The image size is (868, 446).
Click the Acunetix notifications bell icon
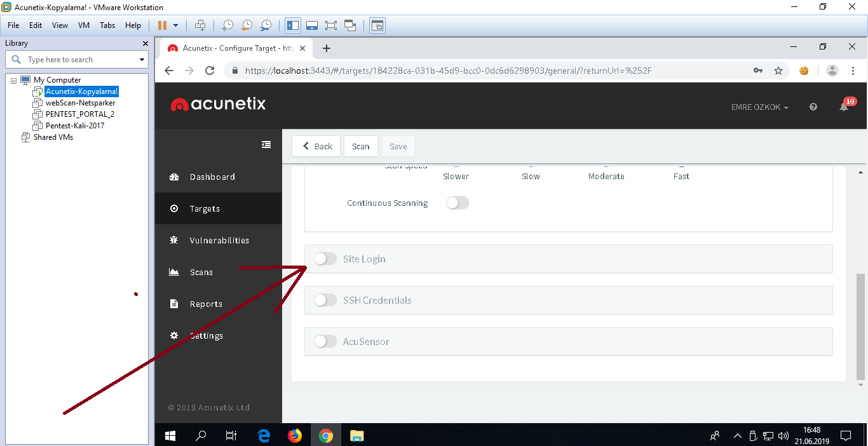(x=844, y=107)
